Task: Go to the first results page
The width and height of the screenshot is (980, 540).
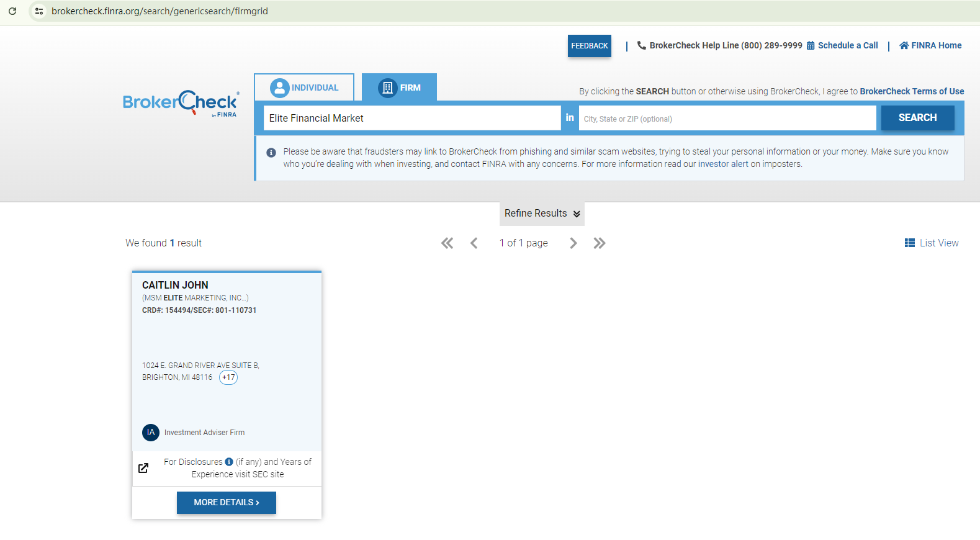Action: (x=447, y=243)
